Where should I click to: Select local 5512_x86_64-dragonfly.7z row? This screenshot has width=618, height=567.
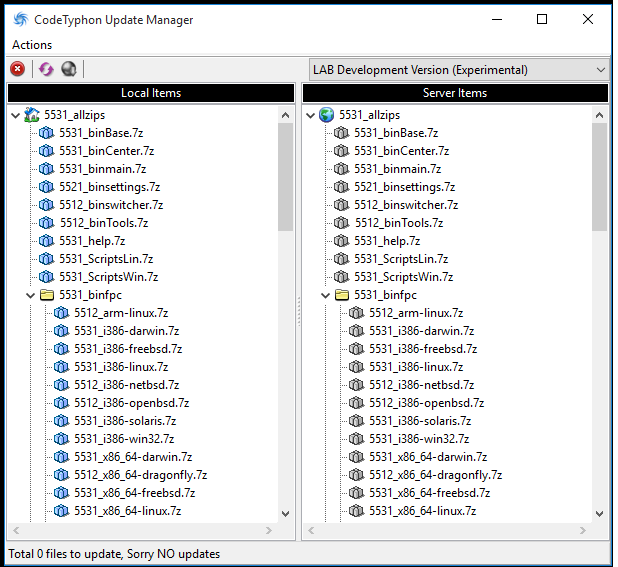click(141, 475)
